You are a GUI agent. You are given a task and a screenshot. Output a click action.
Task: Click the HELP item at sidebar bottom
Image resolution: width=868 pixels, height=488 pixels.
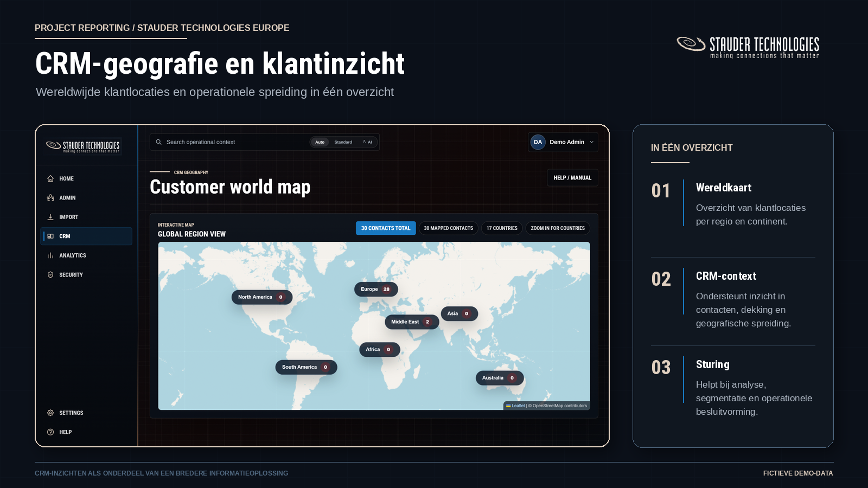click(86, 432)
